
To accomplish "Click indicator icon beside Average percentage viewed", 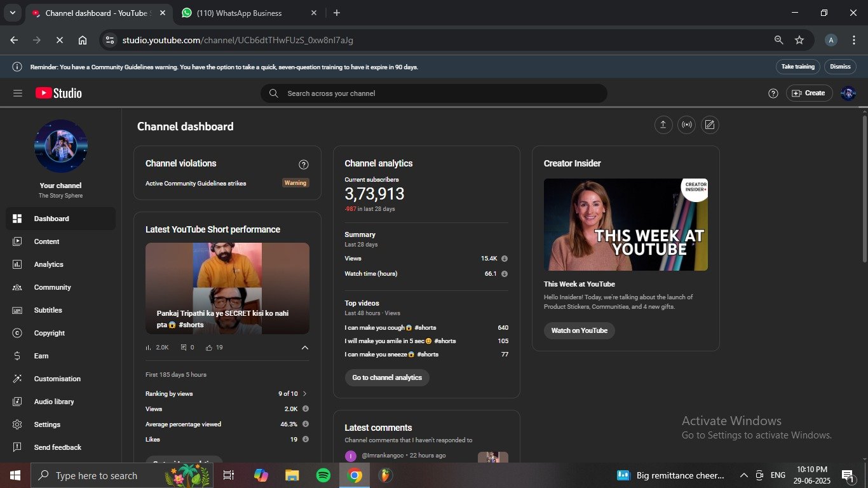I will (x=306, y=424).
